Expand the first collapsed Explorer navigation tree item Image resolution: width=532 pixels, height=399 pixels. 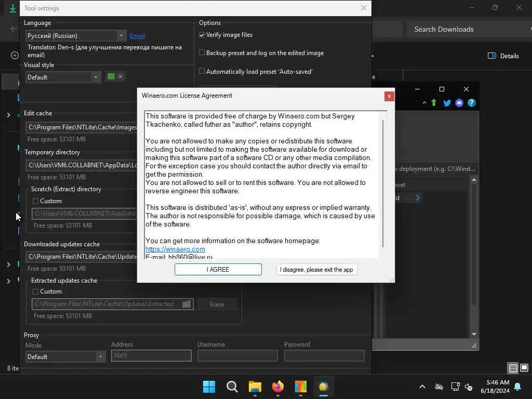tap(8, 115)
